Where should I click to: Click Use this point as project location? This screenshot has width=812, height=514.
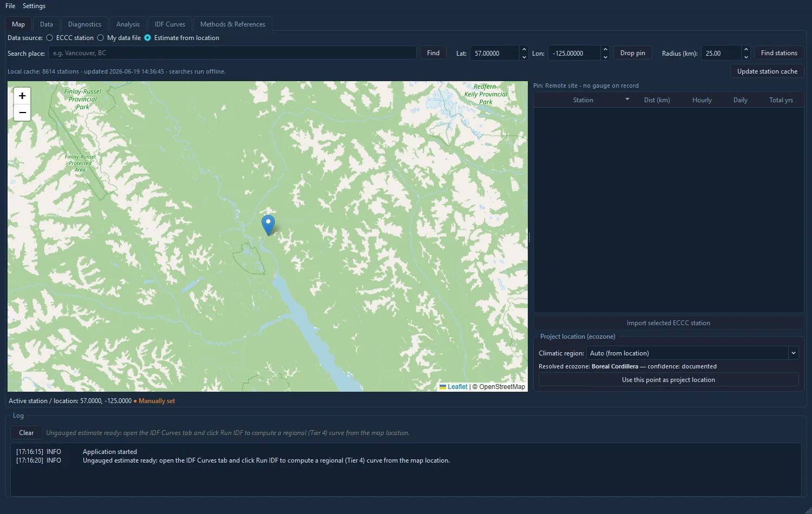[669, 380]
